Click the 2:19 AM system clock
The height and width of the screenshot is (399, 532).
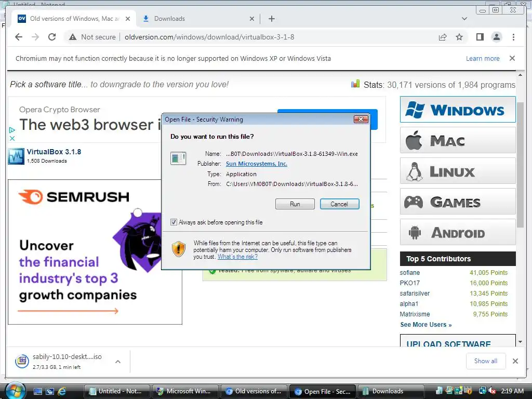coord(512,391)
